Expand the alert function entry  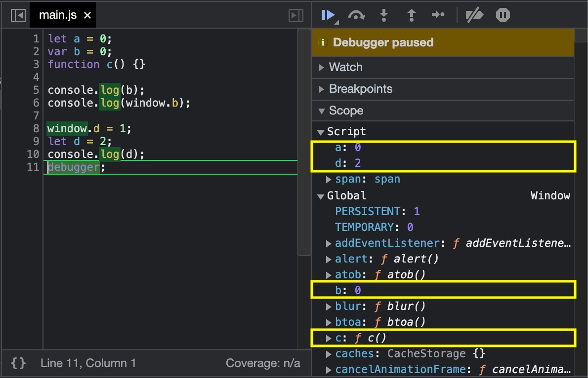(329, 259)
